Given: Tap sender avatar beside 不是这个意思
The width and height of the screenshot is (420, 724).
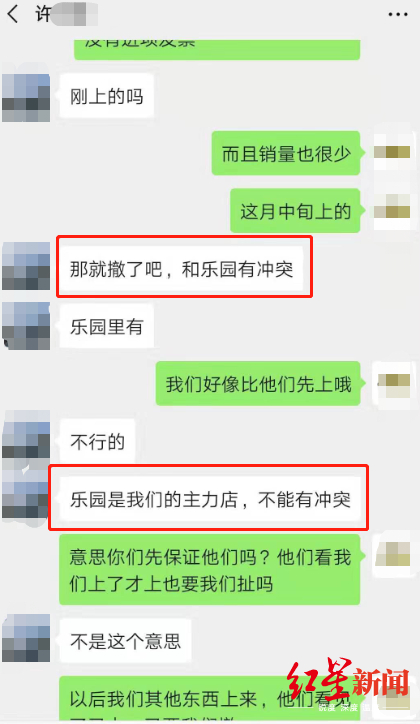Looking at the screenshot, I should (x=26, y=638).
